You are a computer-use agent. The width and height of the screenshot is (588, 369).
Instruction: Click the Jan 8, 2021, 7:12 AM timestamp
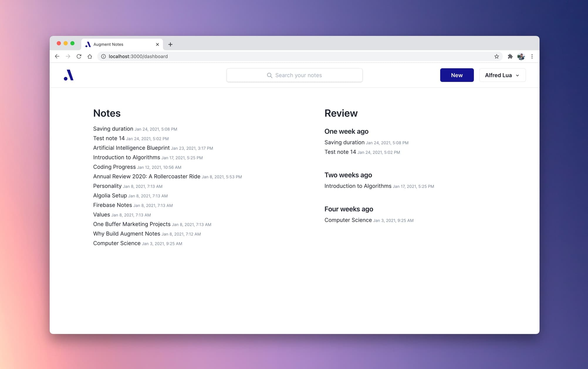click(x=181, y=234)
